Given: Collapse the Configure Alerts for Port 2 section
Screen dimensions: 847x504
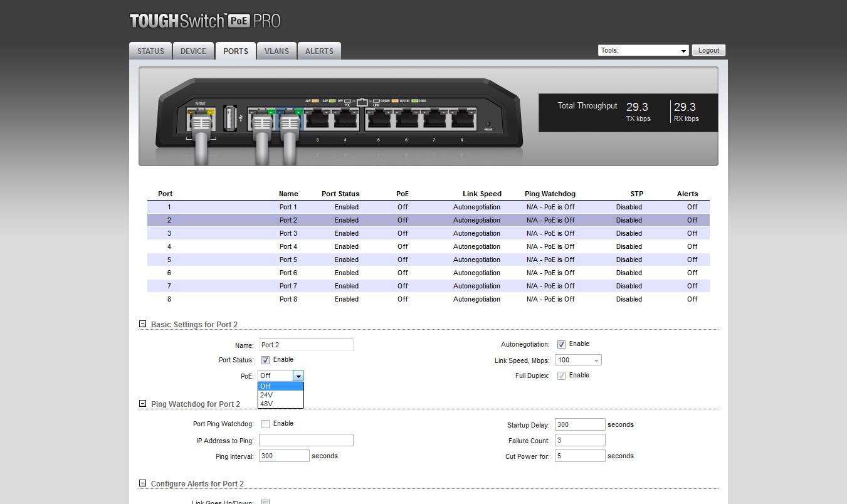Looking at the screenshot, I should point(143,483).
